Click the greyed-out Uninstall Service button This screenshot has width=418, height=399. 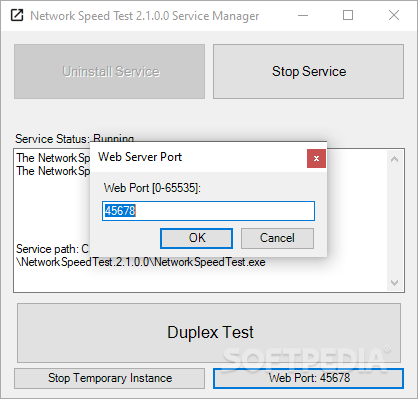109,71
